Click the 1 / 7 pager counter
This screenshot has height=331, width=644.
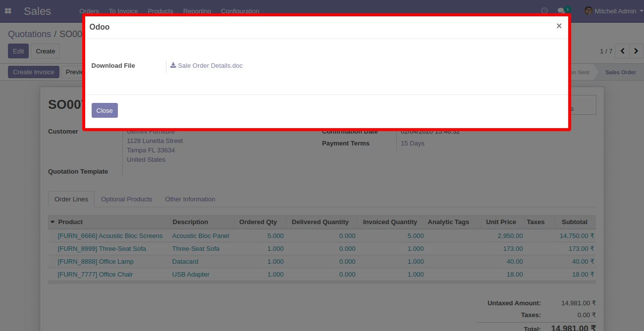[606, 51]
